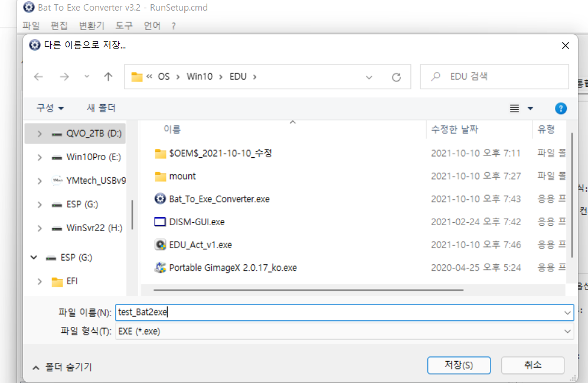The width and height of the screenshot is (588, 383).
Task: Select Bat_To_Exe_Converter.exe icon
Action: click(160, 199)
